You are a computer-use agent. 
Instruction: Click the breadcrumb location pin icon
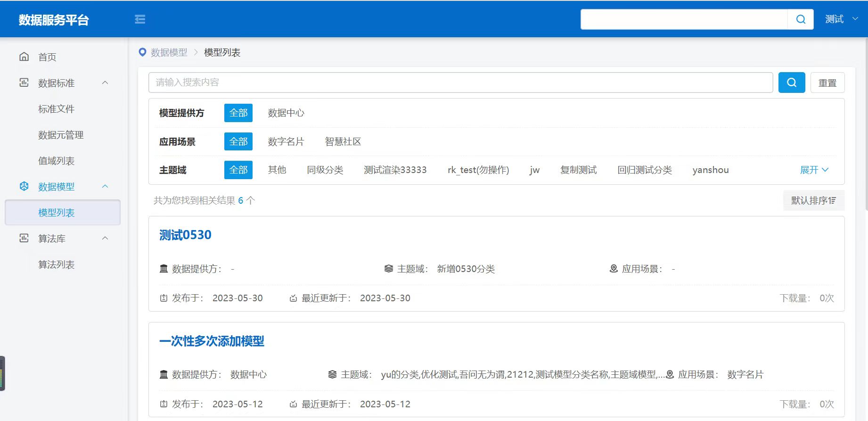142,52
